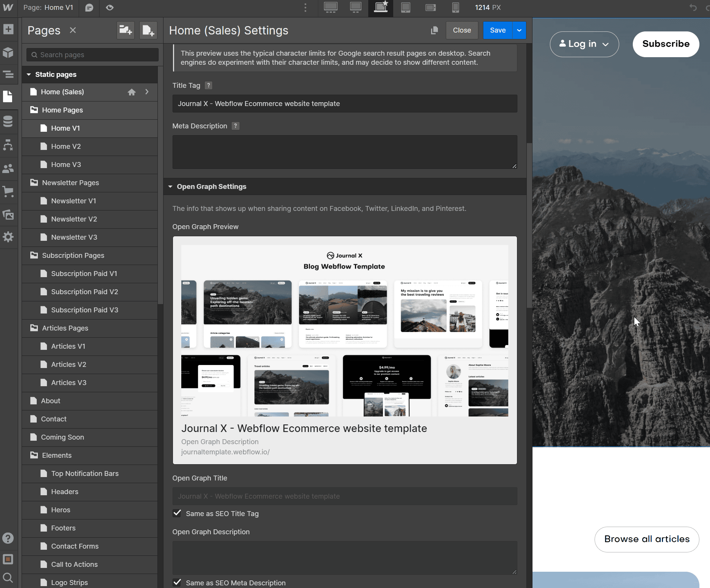Open the Ecommerce shopping cart panel

point(8,191)
